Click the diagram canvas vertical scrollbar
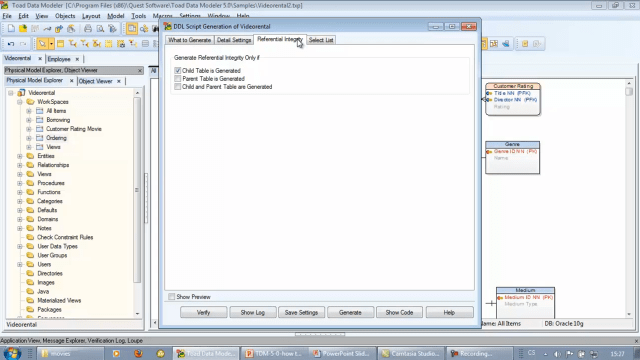Image resolution: width=640 pixels, height=360 pixels. pyautogui.click(x=629, y=91)
